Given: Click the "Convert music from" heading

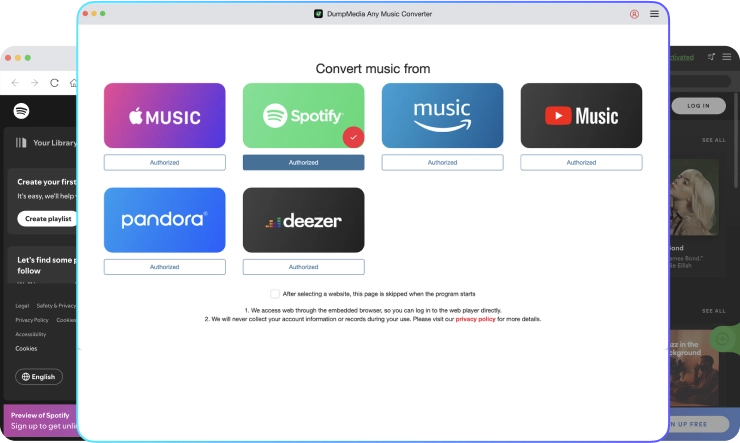Looking at the screenshot, I should pos(373,69).
